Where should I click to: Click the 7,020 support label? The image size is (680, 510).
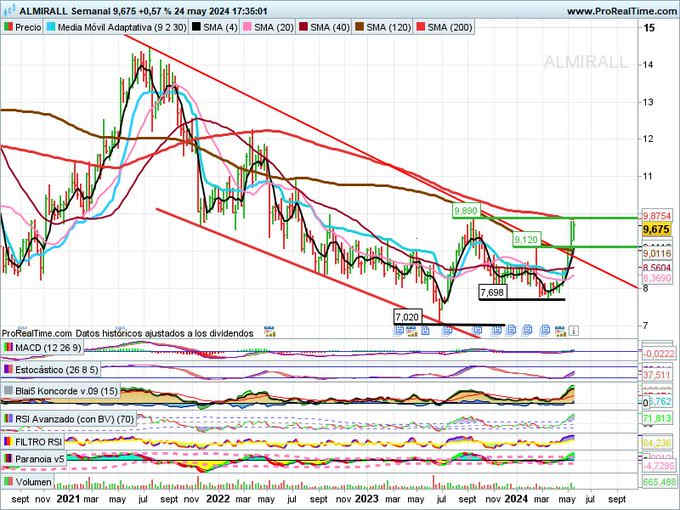(407, 317)
